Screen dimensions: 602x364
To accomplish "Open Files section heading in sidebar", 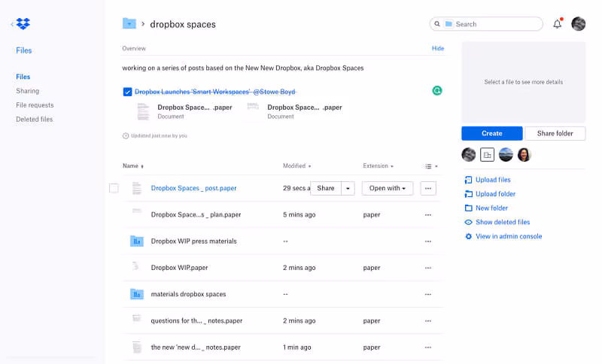I will [x=24, y=50].
